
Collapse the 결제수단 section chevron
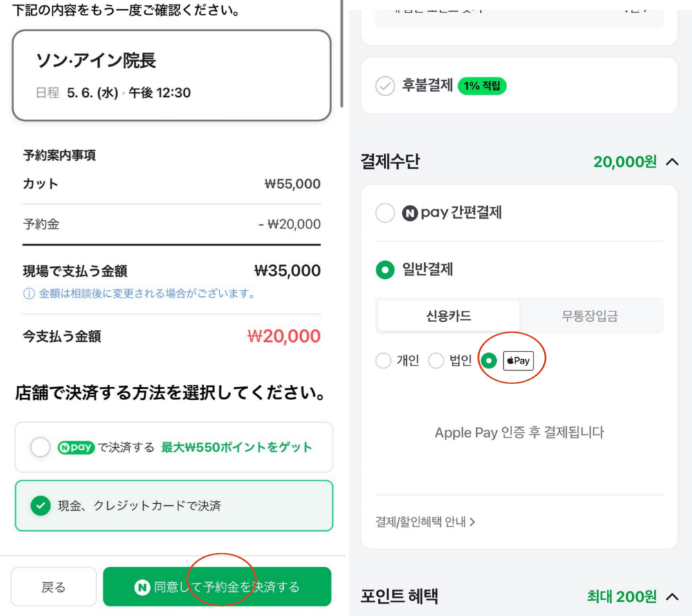(x=671, y=162)
